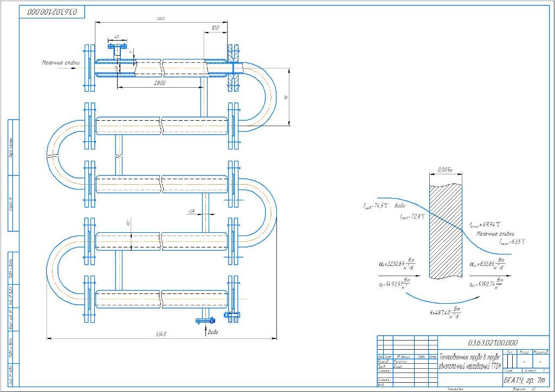Click the hatched wall section in the graph
Viewport: 555px width, 392px height.
tap(446, 231)
